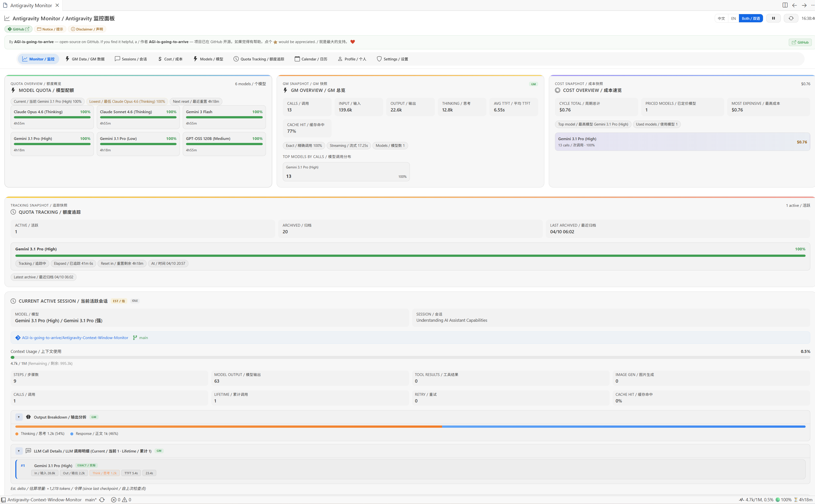The image size is (815, 504).
Task: Click the Context Usage progress bar
Action: tap(410, 357)
